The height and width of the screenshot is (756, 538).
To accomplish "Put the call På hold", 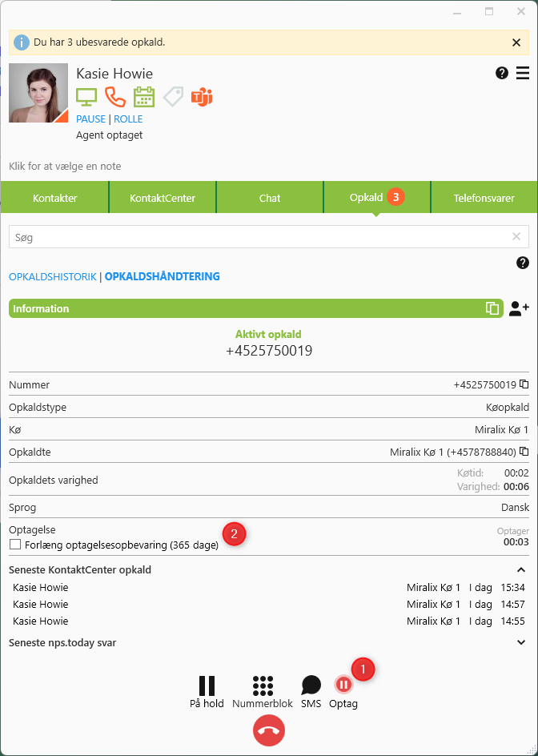I will [x=207, y=692].
